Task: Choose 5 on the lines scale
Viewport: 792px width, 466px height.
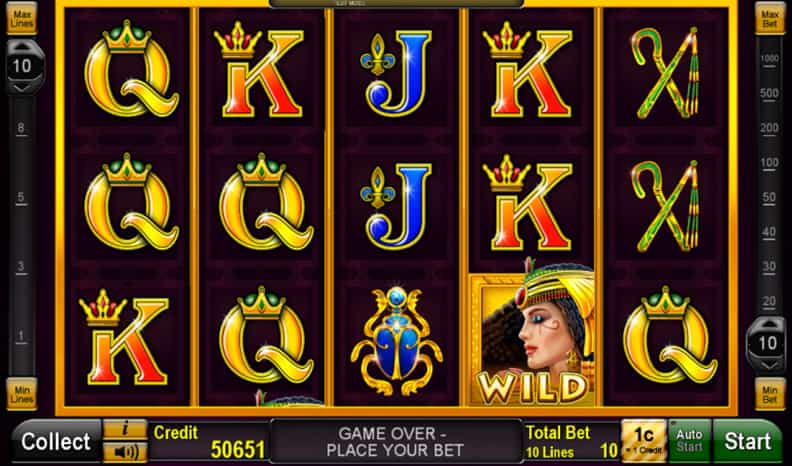Action: tap(21, 197)
